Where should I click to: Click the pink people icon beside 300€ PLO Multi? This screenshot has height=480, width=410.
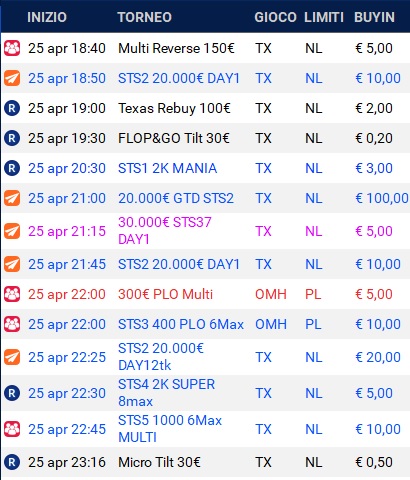12,294
